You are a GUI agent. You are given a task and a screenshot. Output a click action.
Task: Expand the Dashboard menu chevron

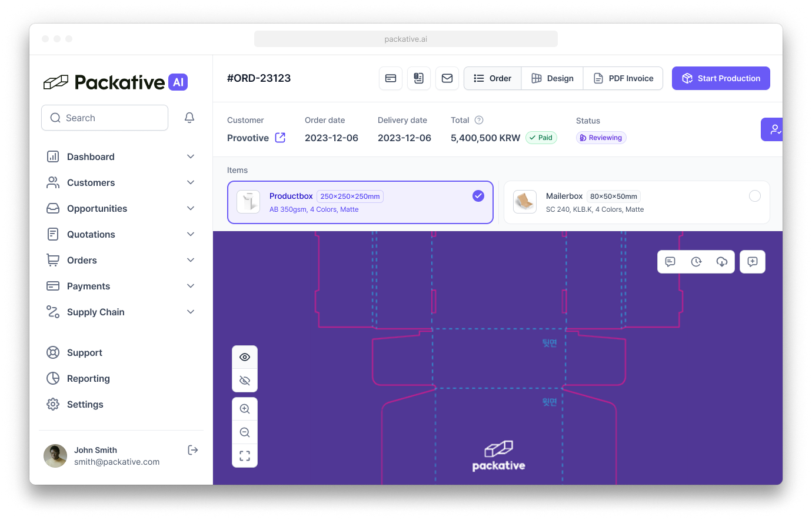191,156
